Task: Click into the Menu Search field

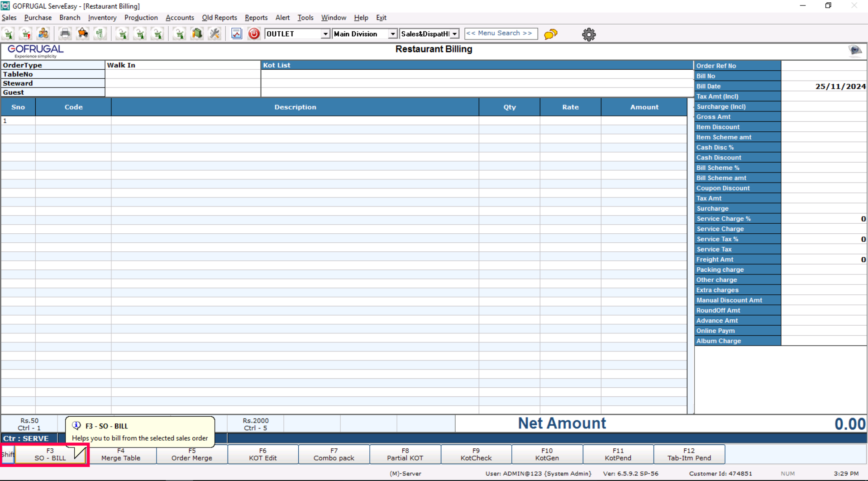Action: [501, 34]
